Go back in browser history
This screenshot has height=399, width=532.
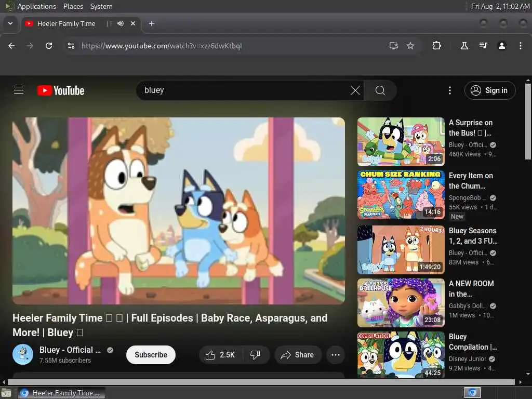11,46
